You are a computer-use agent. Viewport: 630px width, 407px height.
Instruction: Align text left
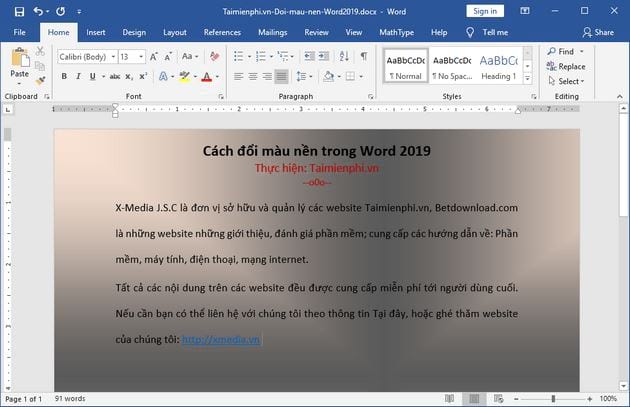(x=239, y=76)
